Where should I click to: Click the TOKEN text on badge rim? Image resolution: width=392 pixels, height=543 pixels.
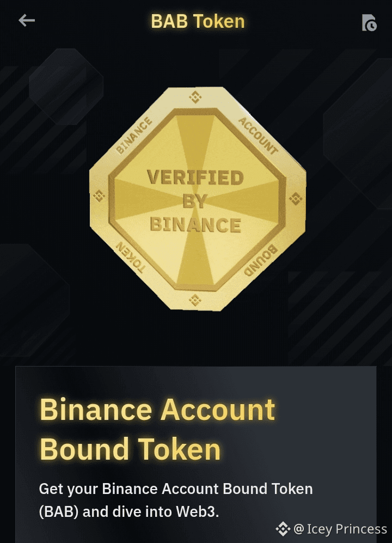130,257
